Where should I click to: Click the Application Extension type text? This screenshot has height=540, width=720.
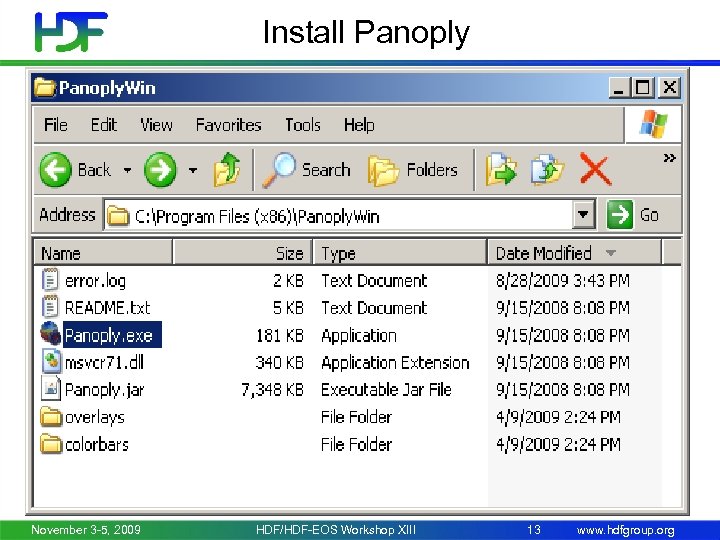click(x=395, y=363)
